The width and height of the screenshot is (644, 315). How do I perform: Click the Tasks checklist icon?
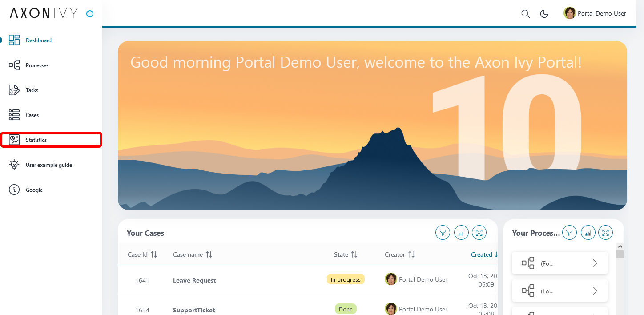click(x=14, y=90)
